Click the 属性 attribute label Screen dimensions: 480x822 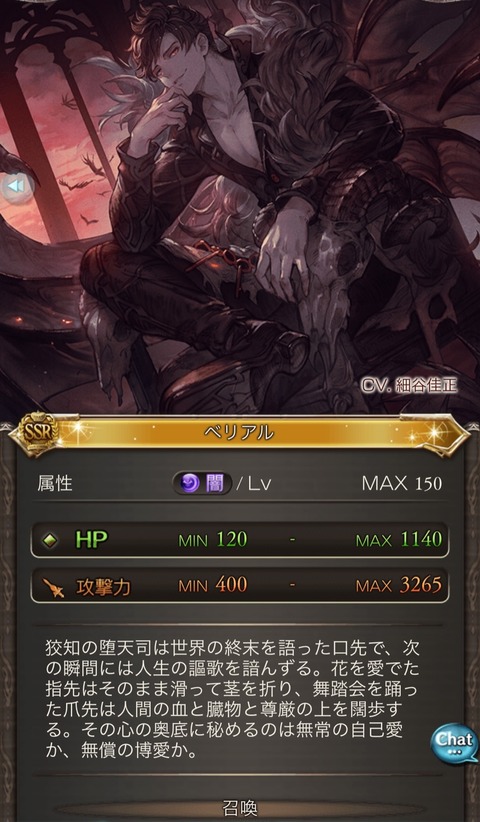(x=55, y=484)
